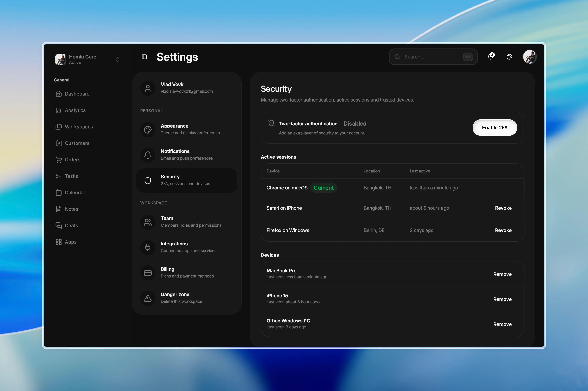The height and width of the screenshot is (391, 588).
Task: Open the theme palette icon in header
Action: point(509,57)
